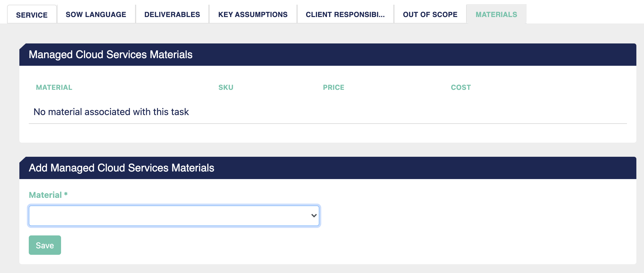The width and height of the screenshot is (644, 273).
Task: Go to the Deliverables tab
Action: tap(172, 14)
